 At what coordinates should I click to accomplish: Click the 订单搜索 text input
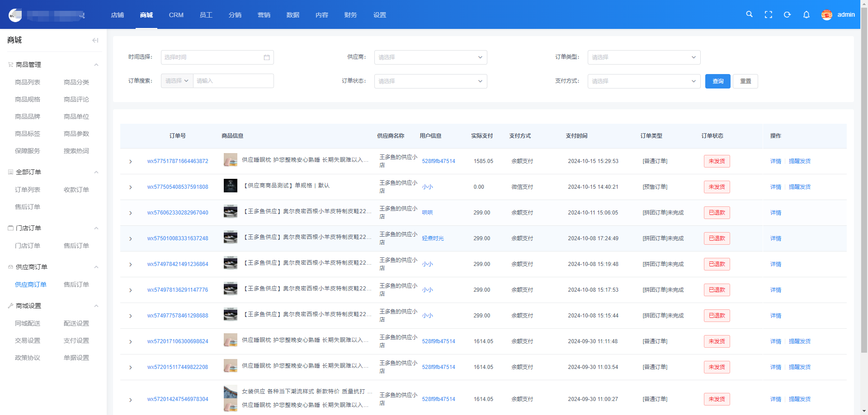(x=233, y=81)
